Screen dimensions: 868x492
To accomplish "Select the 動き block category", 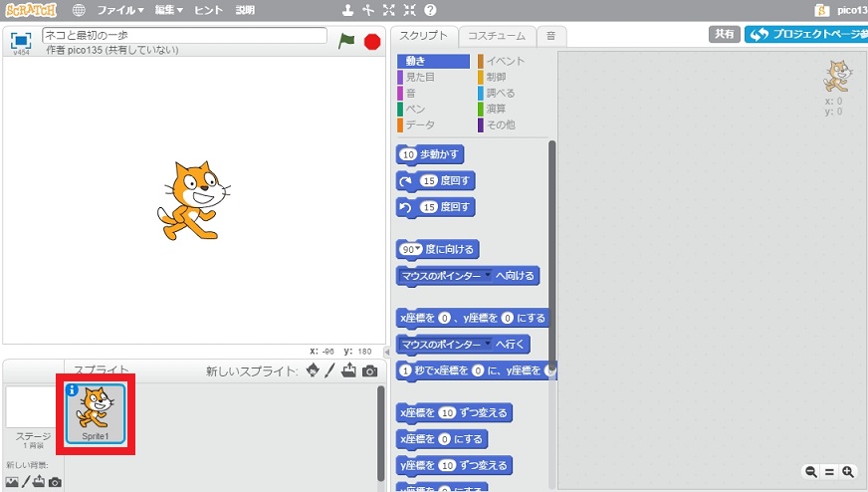I will (x=433, y=61).
